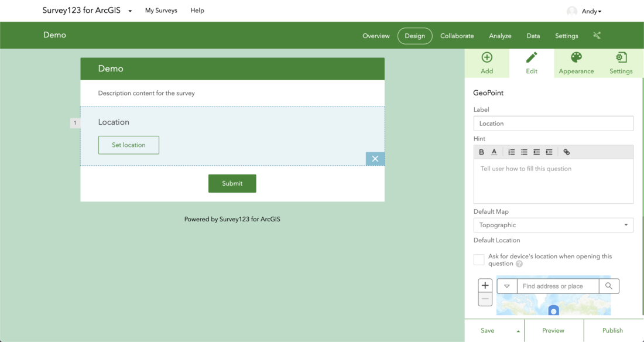
Task: Click the decrease indent icon
Action: coord(536,152)
